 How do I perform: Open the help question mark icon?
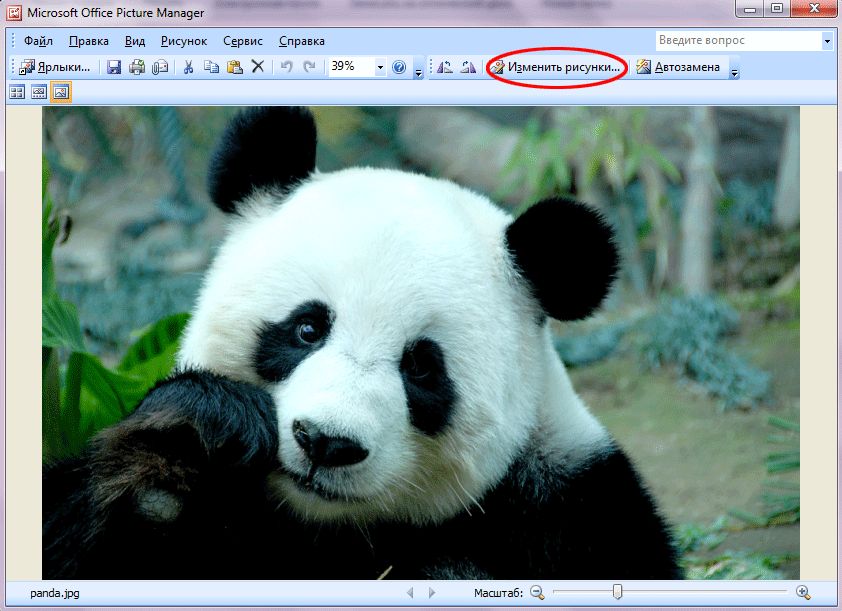pyautogui.click(x=399, y=67)
